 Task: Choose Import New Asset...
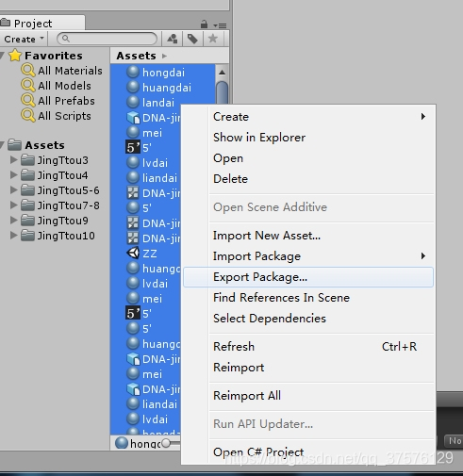[x=308, y=236]
